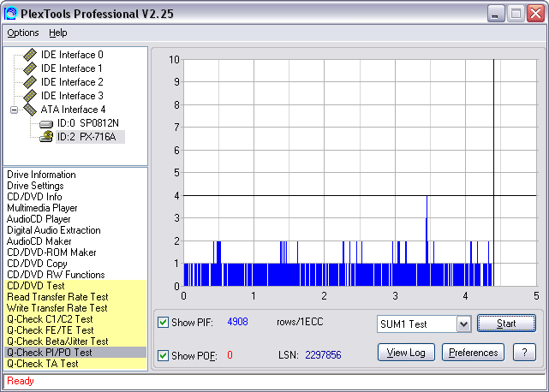Open Multimedia Player
549x392 pixels.
coord(42,208)
